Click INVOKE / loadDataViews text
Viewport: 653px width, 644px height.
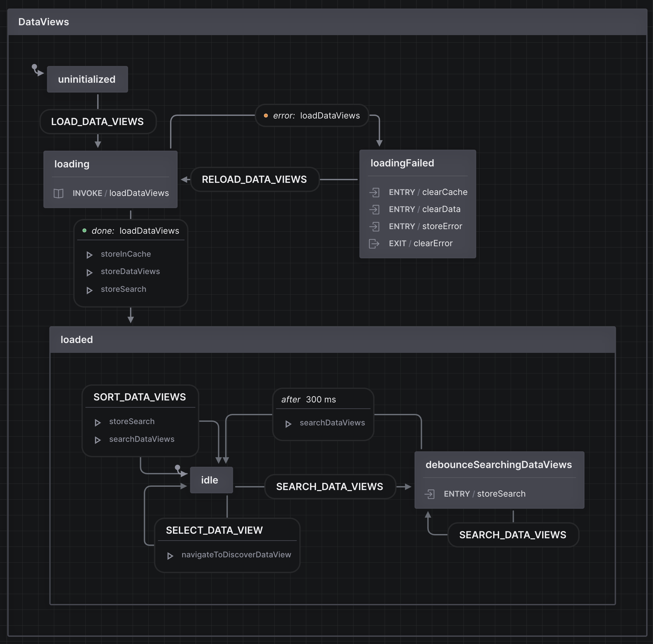click(x=121, y=193)
